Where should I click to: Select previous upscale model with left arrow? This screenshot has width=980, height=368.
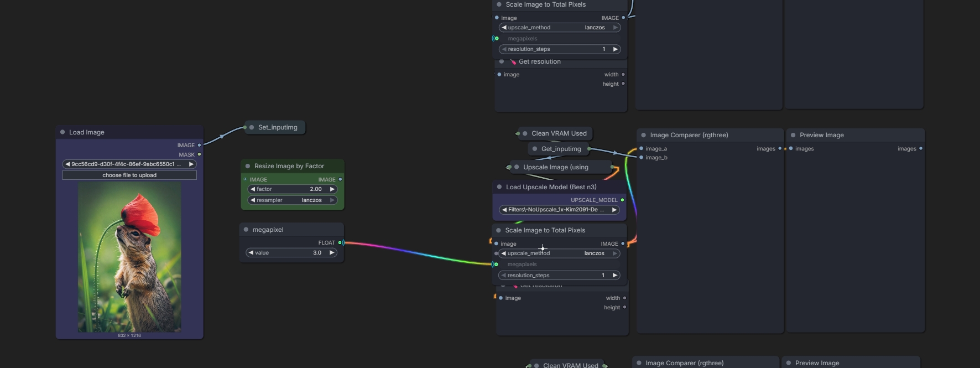(504, 210)
